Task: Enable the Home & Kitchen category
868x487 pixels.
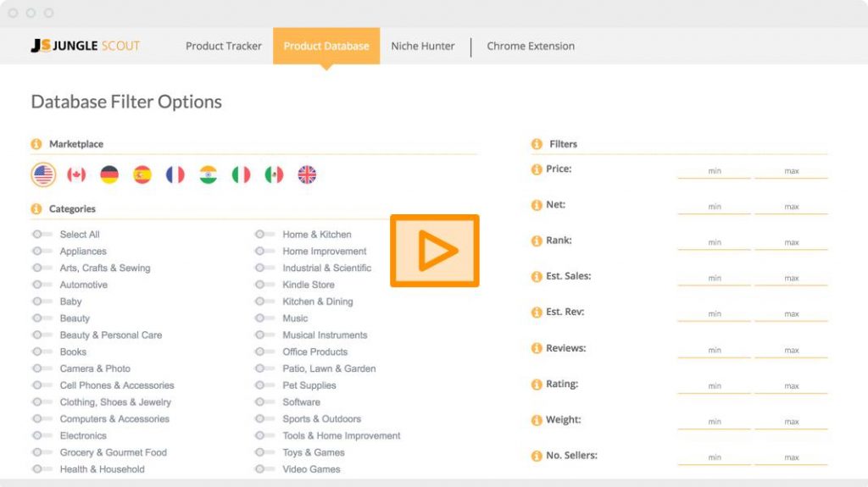Action: tap(264, 234)
